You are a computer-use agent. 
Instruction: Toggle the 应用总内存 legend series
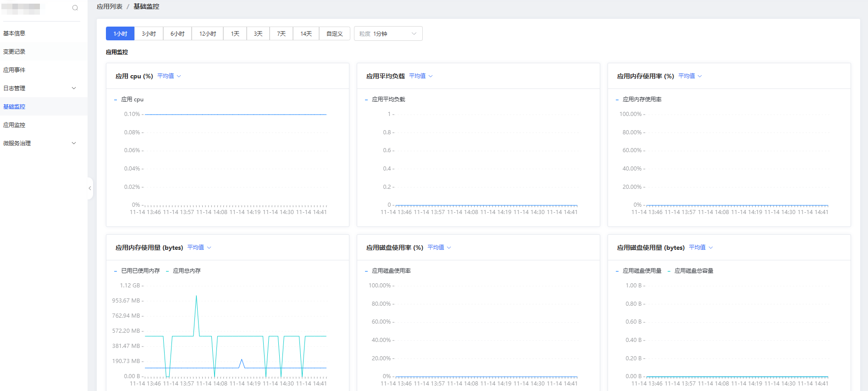point(186,271)
